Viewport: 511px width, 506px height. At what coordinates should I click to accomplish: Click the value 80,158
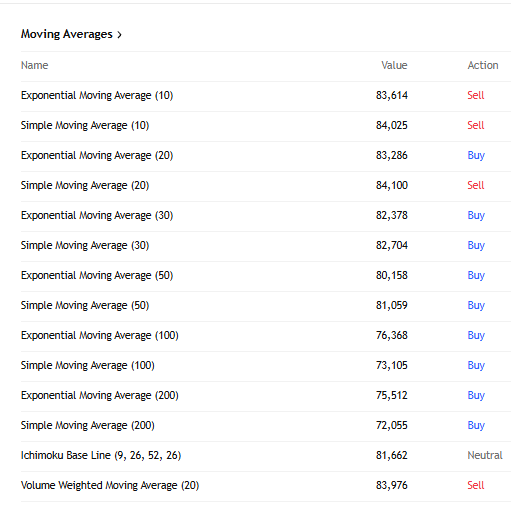point(392,275)
